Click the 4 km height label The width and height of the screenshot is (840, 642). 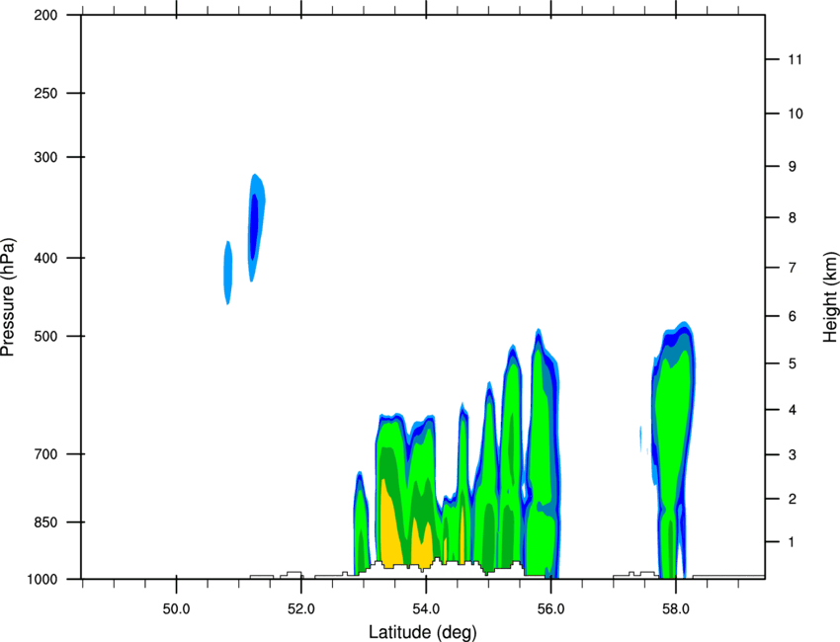tap(793, 410)
